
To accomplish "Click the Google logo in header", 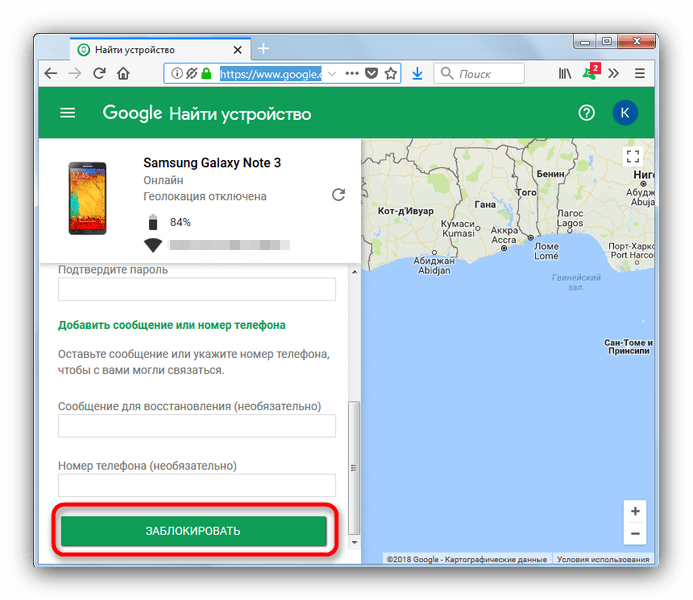I will 133,113.
